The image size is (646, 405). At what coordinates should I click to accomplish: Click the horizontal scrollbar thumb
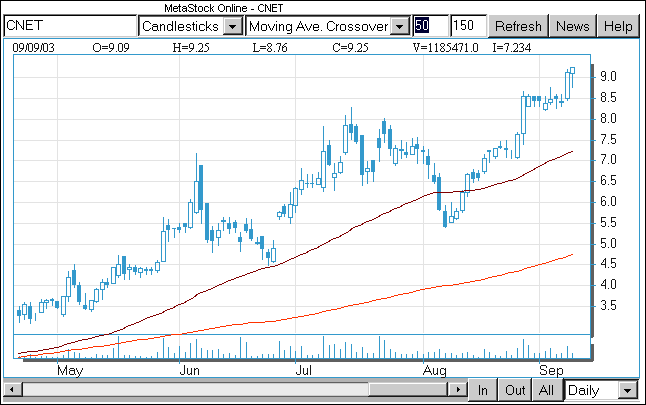pyautogui.click(x=408, y=389)
